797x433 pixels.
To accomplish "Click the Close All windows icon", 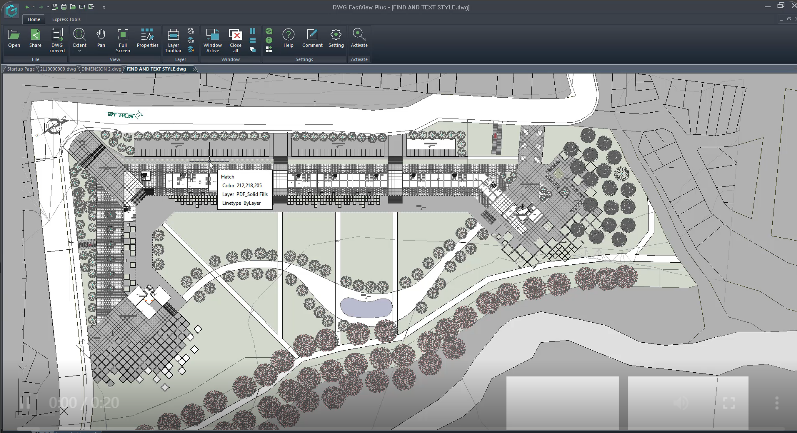I will coord(235,40).
